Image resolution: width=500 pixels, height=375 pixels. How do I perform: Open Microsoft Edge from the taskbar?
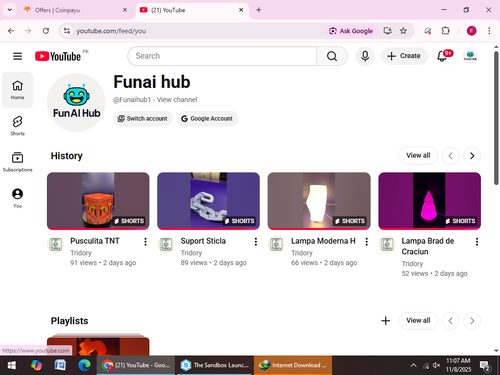pos(84,365)
